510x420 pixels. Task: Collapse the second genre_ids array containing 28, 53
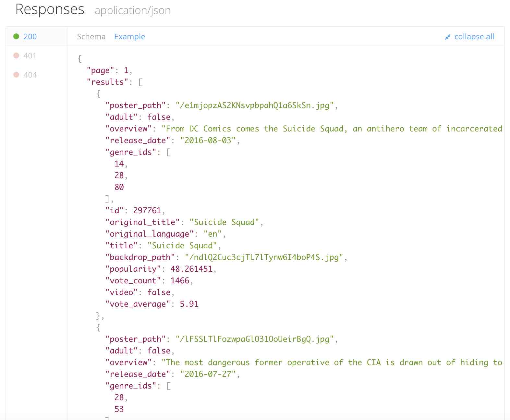click(168, 386)
